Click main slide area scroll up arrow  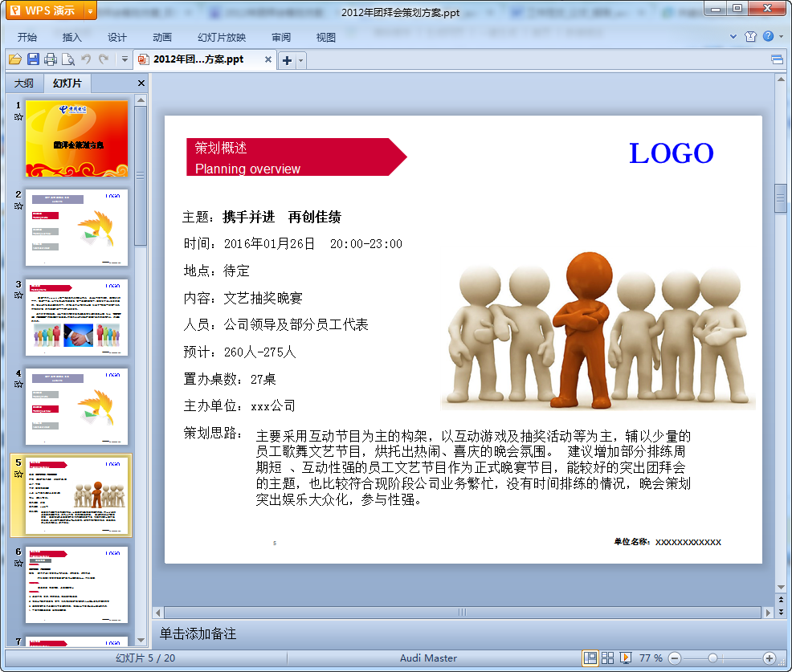[781, 79]
